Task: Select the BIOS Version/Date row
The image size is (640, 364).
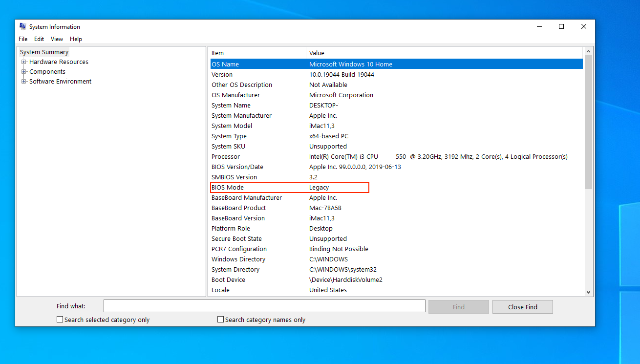Action: [396, 167]
